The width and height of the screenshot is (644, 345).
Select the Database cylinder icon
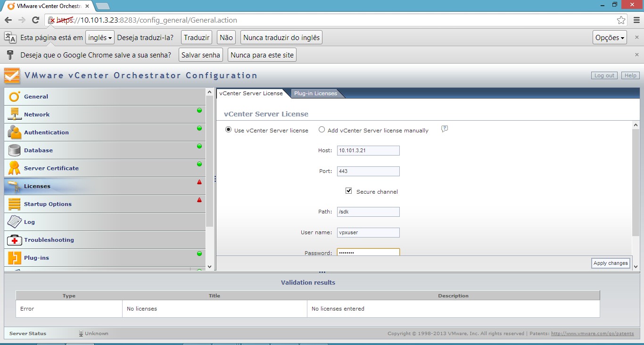click(x=15, y=150)
